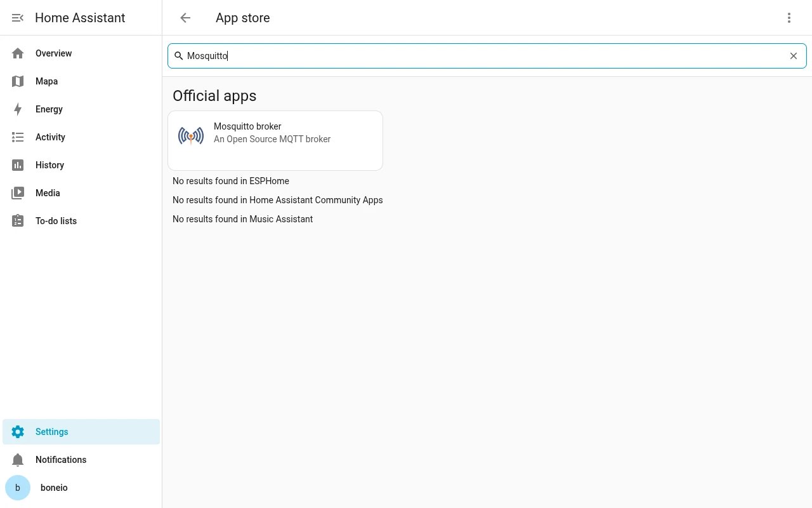Click the search magnifier icon
This screenshot has height=508, width=812.
179,56
